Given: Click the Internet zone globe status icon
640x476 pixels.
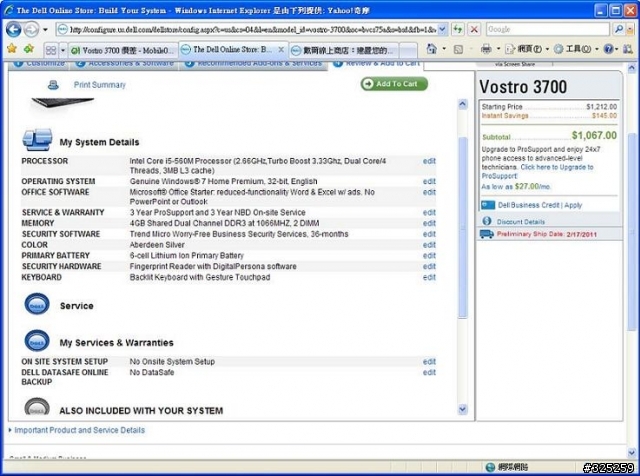Looking at the screenshot, I should [x=490, y=467].
